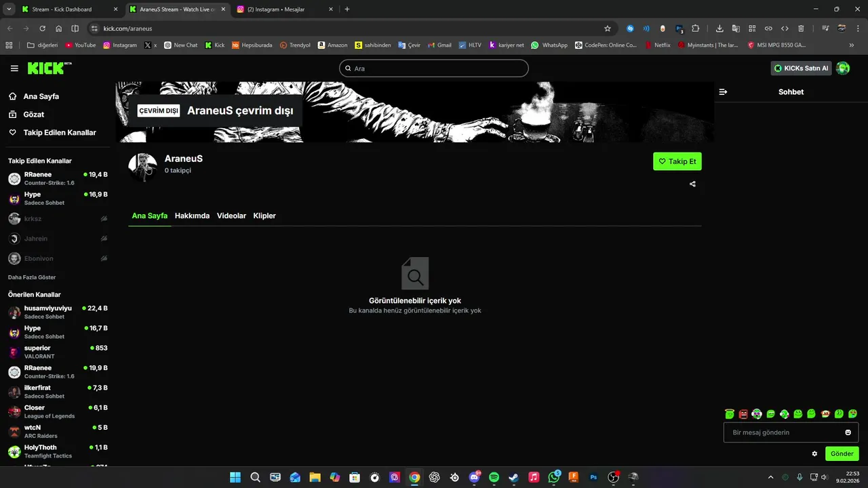Click the share icon under Takip Et
The width and height of the screenshot is (868, 488).
pos(692,184)
